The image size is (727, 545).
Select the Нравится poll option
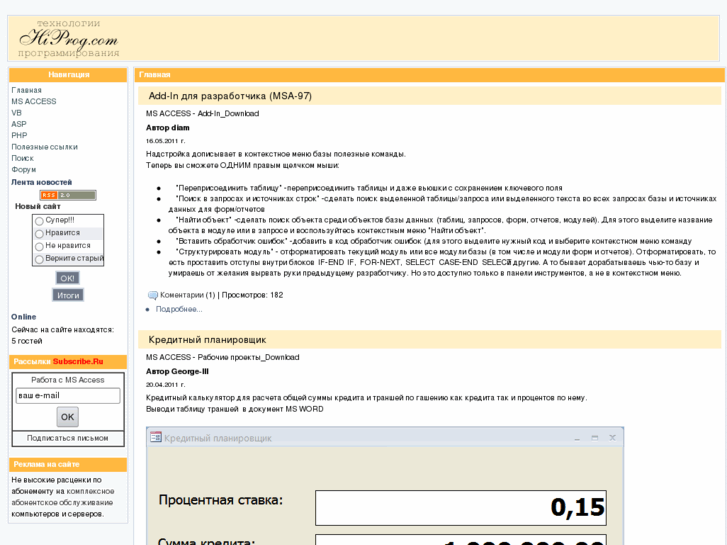coord(39,233)
